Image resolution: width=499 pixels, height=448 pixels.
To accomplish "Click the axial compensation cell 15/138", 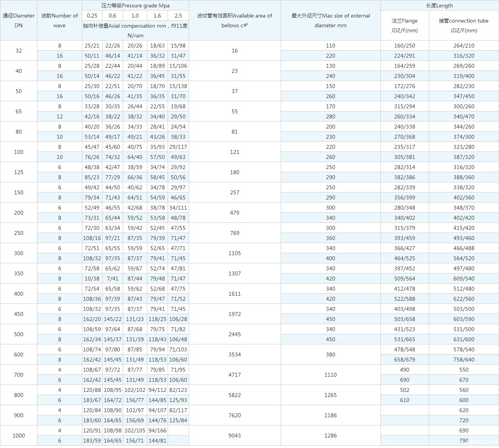I will (x=178, y=86).
